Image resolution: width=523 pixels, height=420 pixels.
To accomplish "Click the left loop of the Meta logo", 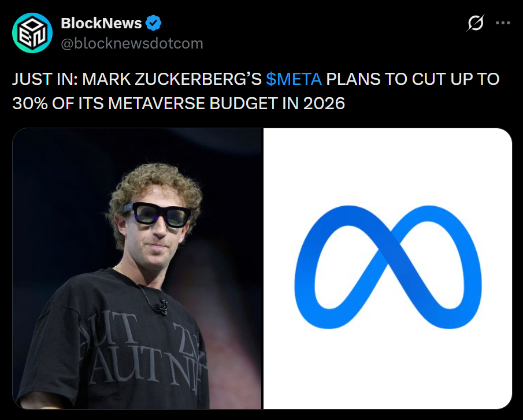I will coord(333,267).
